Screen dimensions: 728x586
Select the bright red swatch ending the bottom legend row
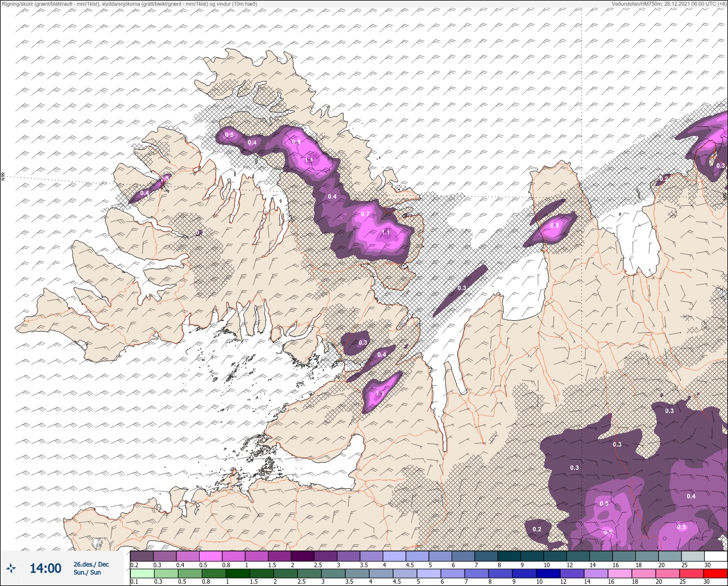[715, 573]
